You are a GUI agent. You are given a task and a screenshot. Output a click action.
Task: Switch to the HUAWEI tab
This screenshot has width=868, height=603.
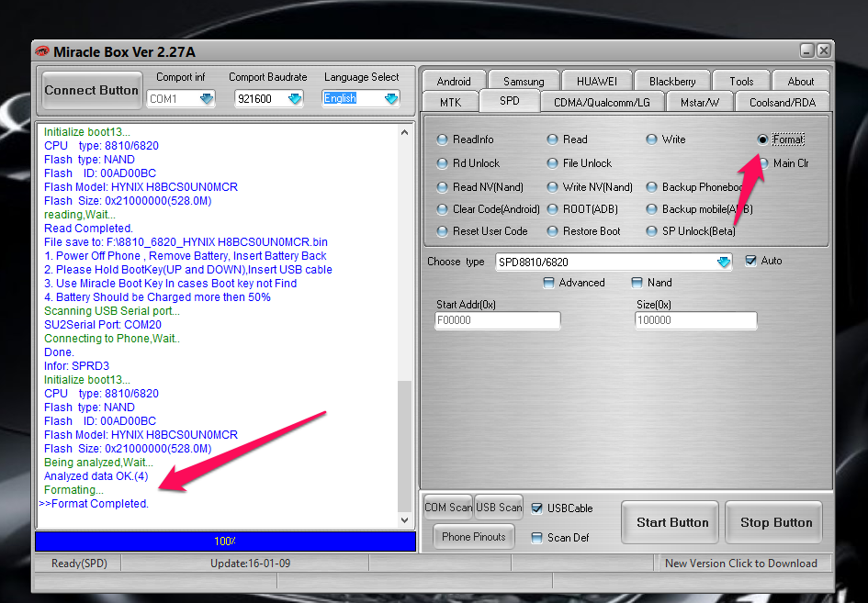(x=596, y=82)
